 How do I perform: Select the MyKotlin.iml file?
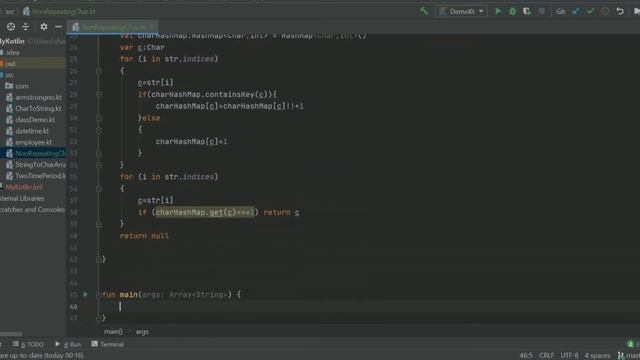click(24, 187)
